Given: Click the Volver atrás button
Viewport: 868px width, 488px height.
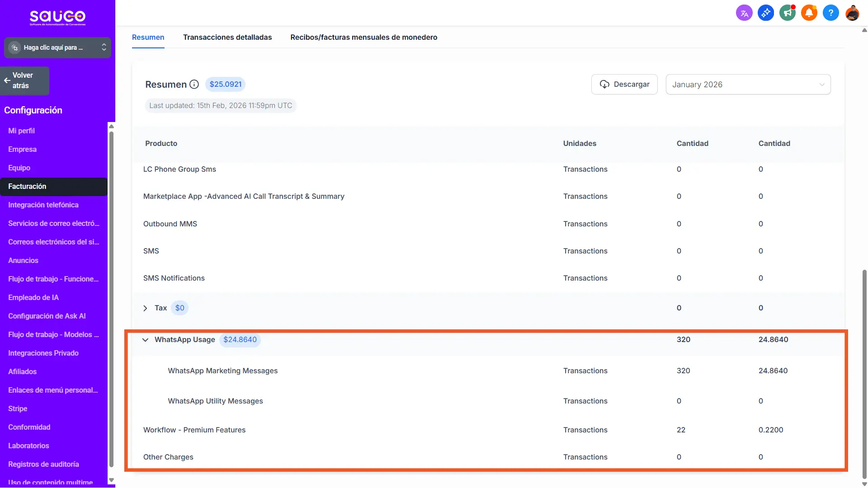Looking at the screenshot, I should [25, 80].
